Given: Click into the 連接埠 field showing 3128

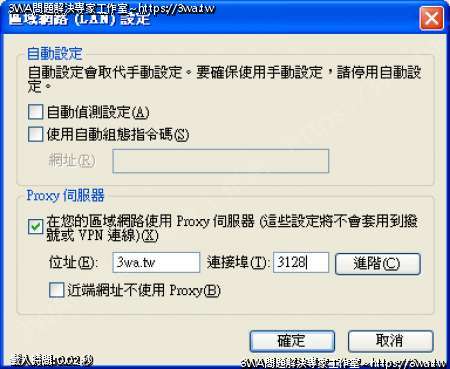Looking at the screenshot, I should 301,263.
